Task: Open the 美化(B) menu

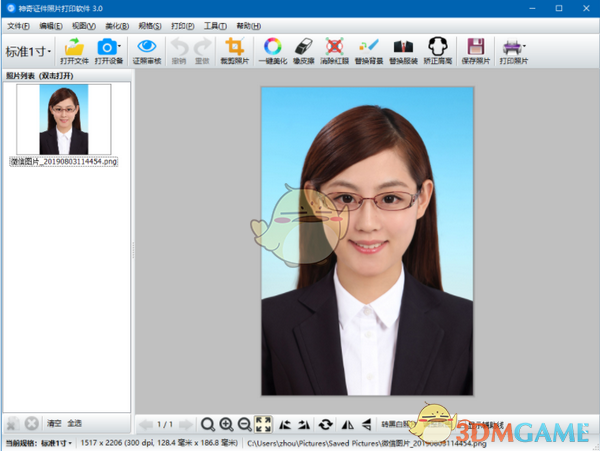Action: click(x=117, y=25)
